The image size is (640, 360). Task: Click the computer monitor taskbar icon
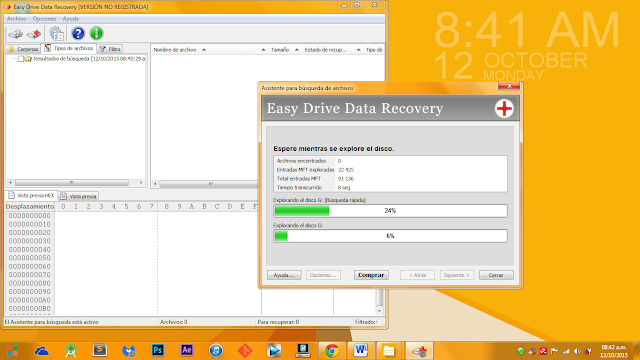(303, 351)
